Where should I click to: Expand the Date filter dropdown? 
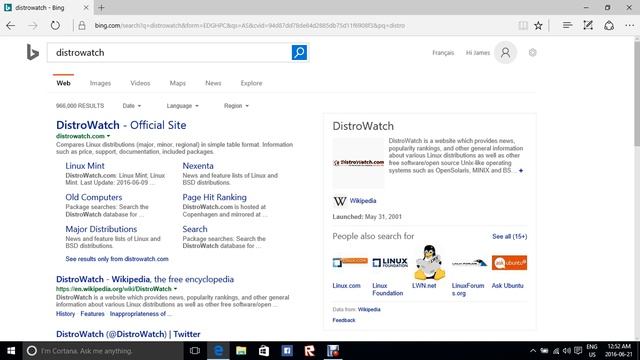coord(132,106)
